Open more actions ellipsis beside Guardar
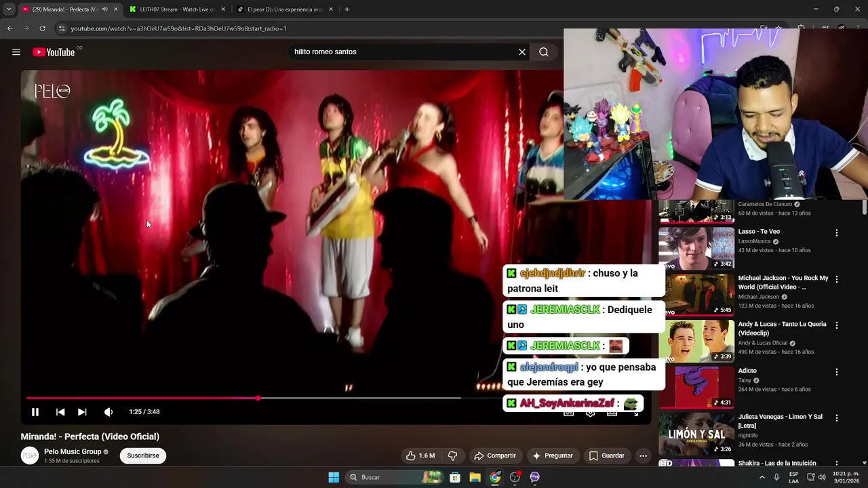Viewport: 868px width, 488px height. click(x=643, y=455)
